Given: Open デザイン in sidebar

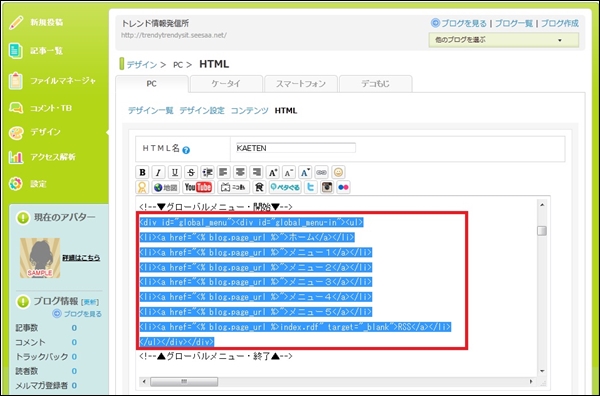Looking at the screenshot, I should [x=45, y=132].
